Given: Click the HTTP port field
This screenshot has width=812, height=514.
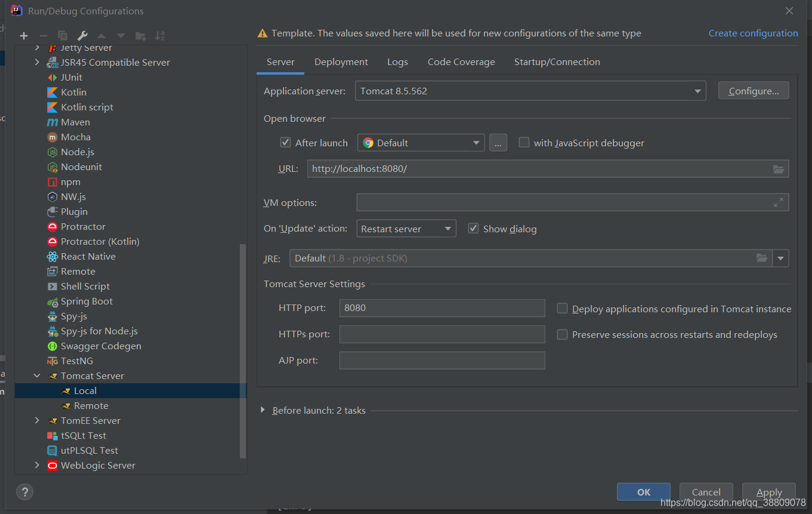Looking at the screenshot, I should 442,308.
